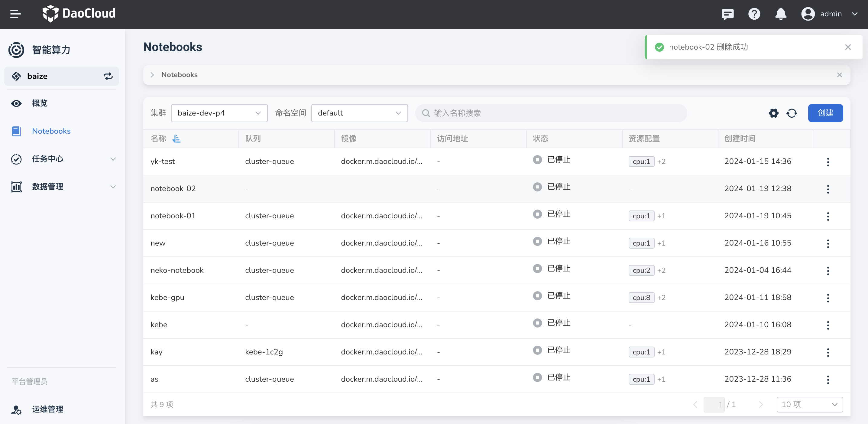Screen dimensions: 868x424
Task: Open actions menu for yk-test row
Action: coord(828,162)
